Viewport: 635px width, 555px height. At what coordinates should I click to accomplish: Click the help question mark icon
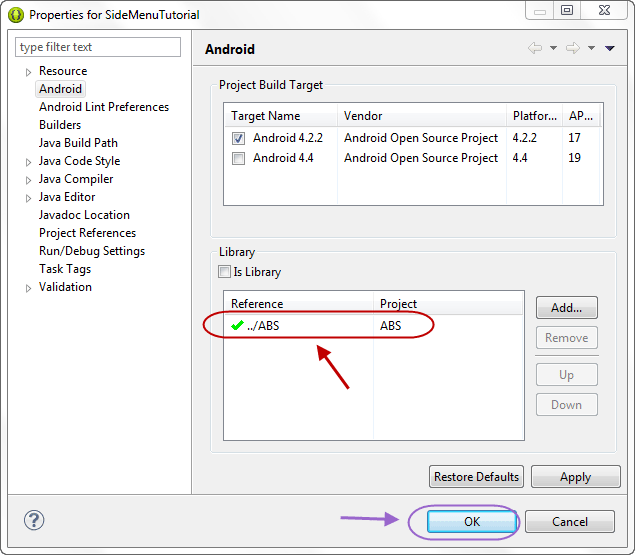point(34,520)
